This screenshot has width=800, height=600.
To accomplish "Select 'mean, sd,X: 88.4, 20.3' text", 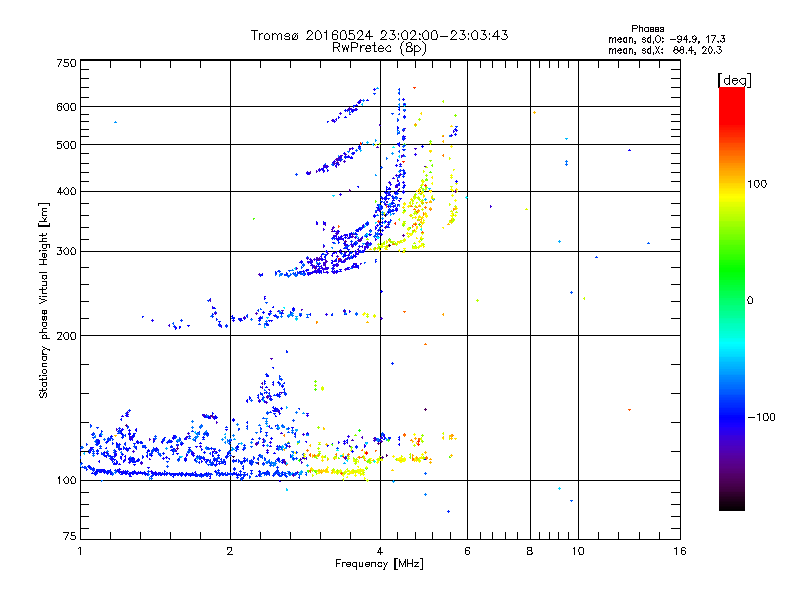I will (665, 50).
